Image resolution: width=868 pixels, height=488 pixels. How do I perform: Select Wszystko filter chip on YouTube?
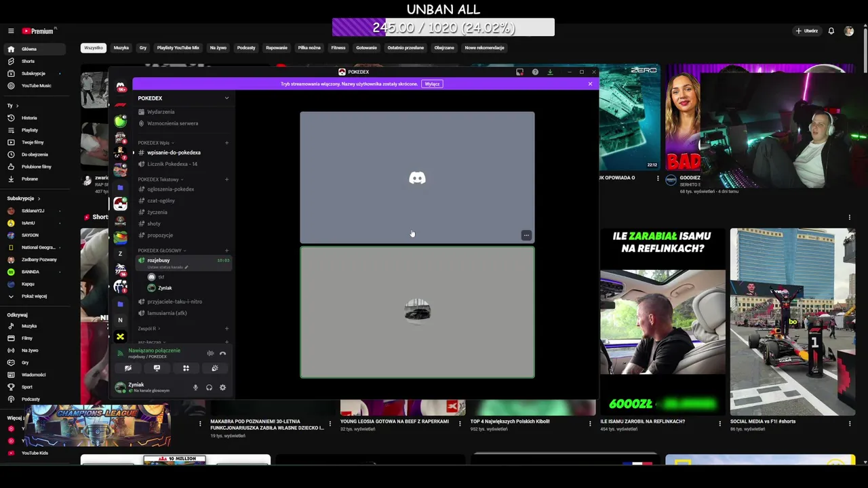pyautogui.click(x=94, y=48)
